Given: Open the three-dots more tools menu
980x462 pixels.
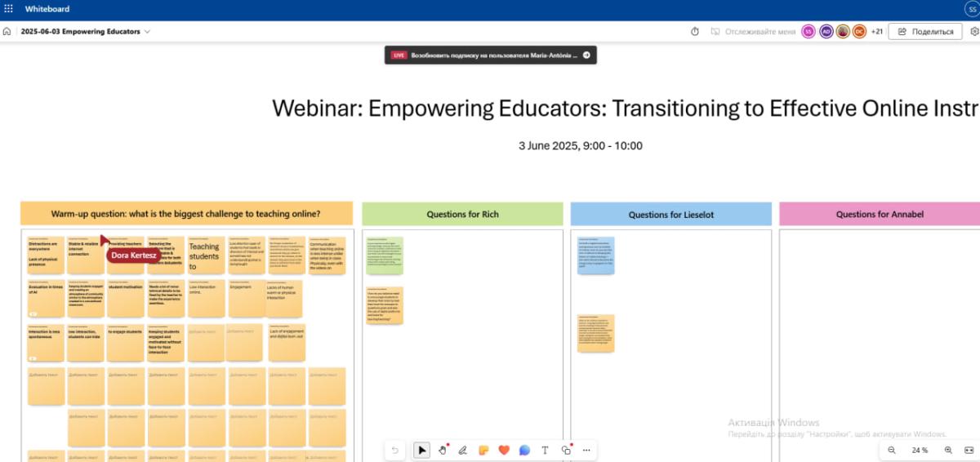Looking at the screenshot, I should [586, 450].
